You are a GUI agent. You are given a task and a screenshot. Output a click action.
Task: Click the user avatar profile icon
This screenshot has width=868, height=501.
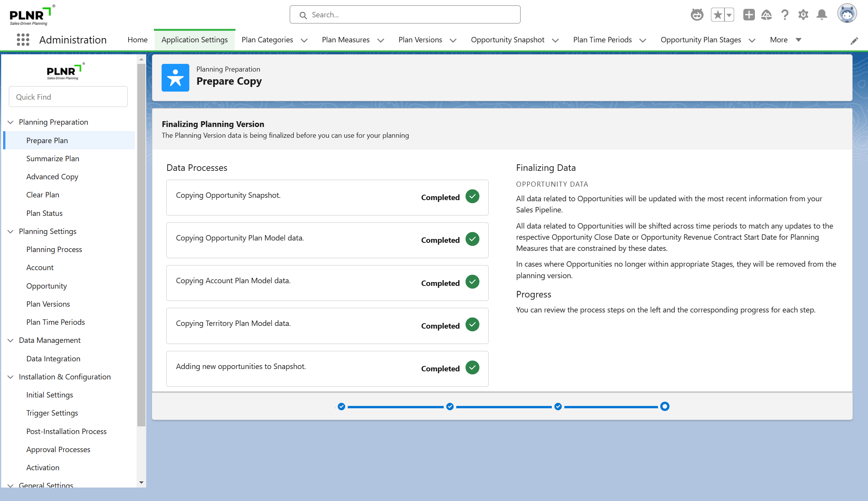click(847, 14)
